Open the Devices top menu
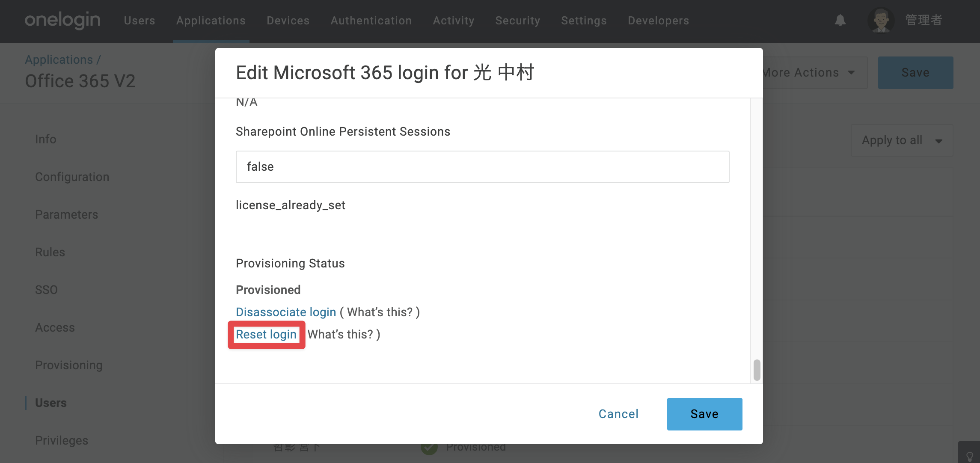The height and width of the screenshot is (463, 980). (x=288, y=20)
